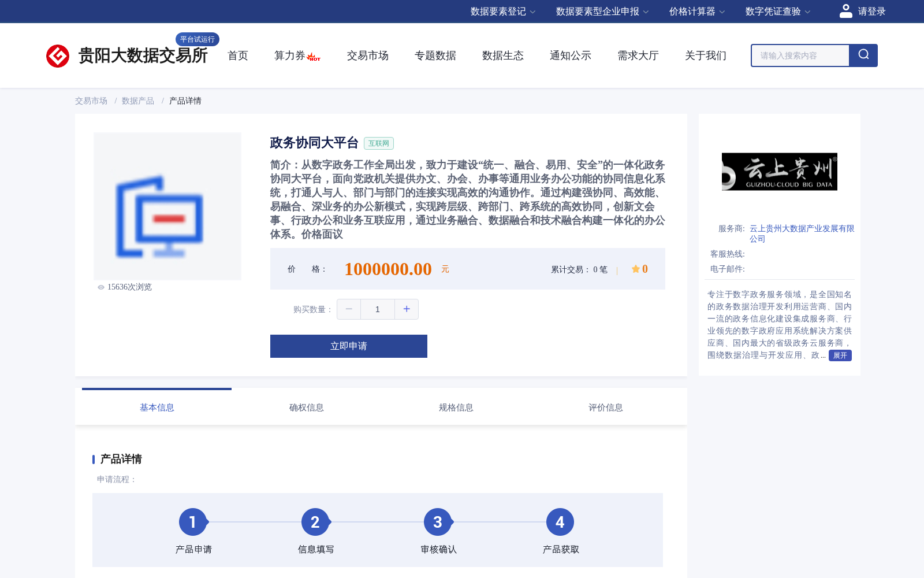Click the search input field
924x578 pixels.
point(800,55)
